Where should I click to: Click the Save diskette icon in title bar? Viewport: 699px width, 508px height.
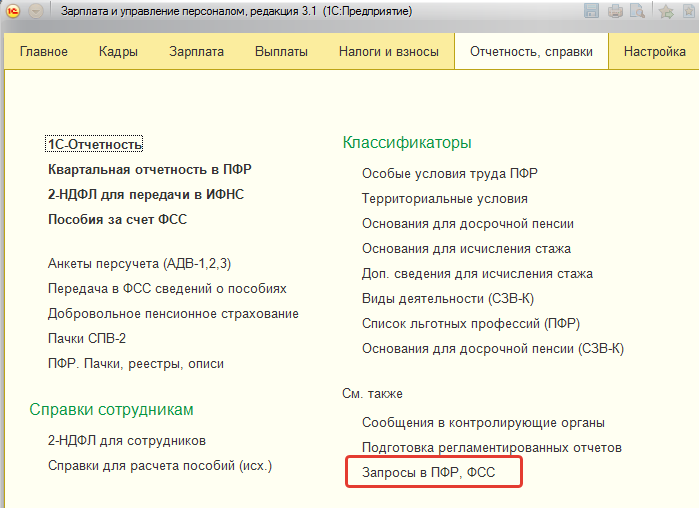pos(591,11)
